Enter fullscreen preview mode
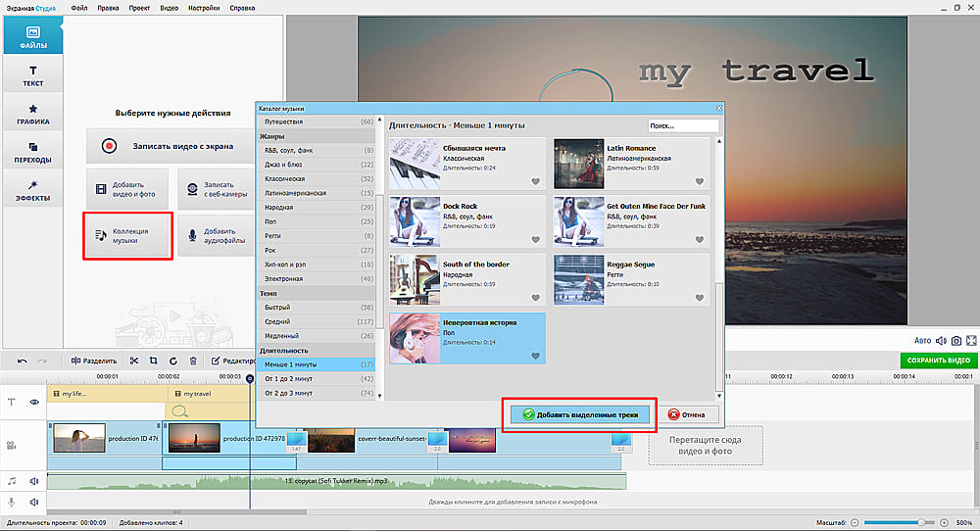980x531 pixels. tap(971, 341)
